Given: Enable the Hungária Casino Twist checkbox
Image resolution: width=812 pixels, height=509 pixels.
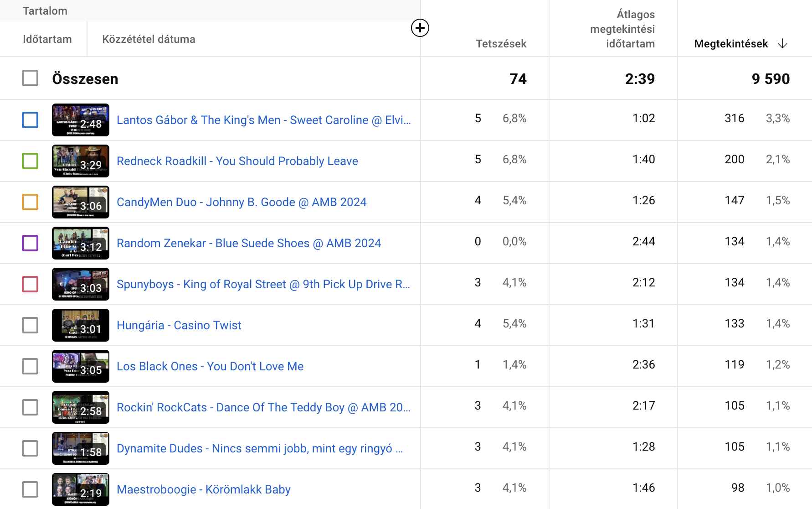Looking at the screenshot, I should [x=30, y=325].
